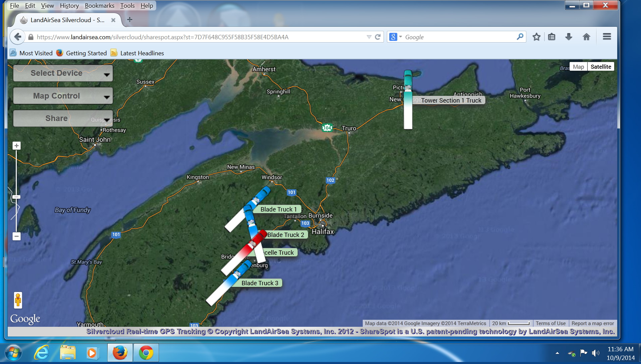The image size is (641, 364).
Task: Click the Blade Truck 2 label
Action: coord(286,235)
